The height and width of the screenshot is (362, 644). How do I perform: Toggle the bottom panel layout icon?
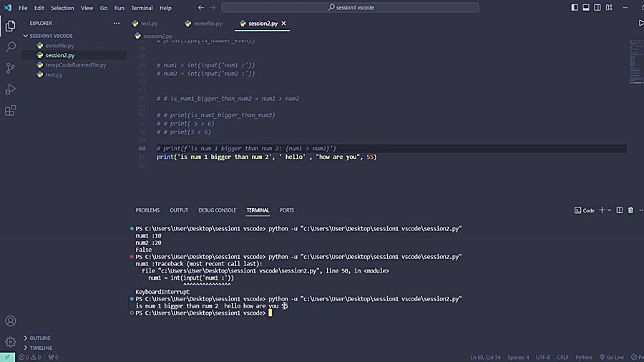(585, 7)
